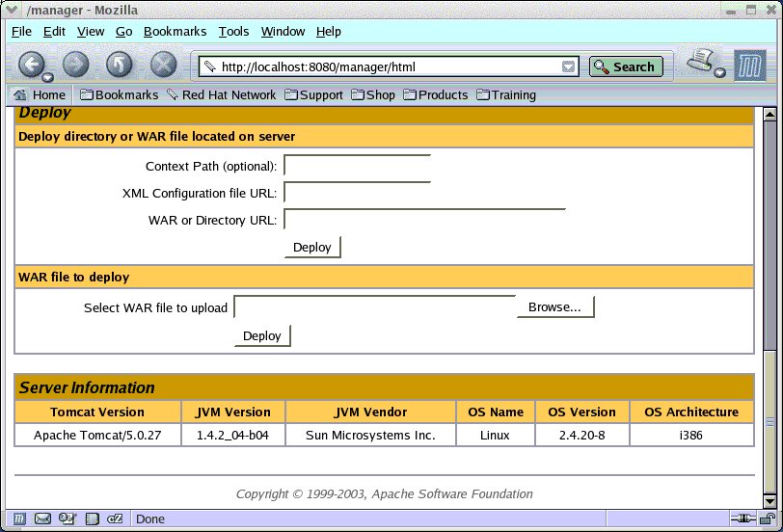Select 'Sun Microsystems Inc.' cell
783x532 pixels.
tap(370, 436)
